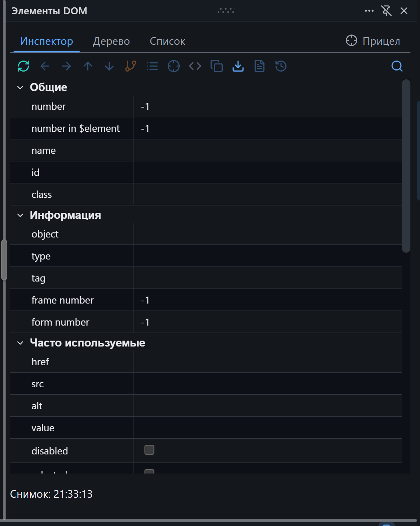Select the 'form number' property label
The height and width of the screenshot is (526, 420).
(61, 322)
